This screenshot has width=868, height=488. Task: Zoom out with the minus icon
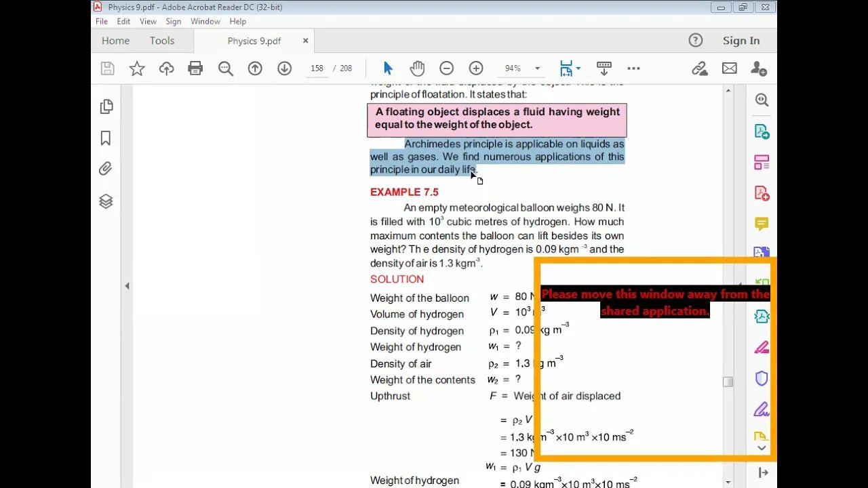[446, 68]
